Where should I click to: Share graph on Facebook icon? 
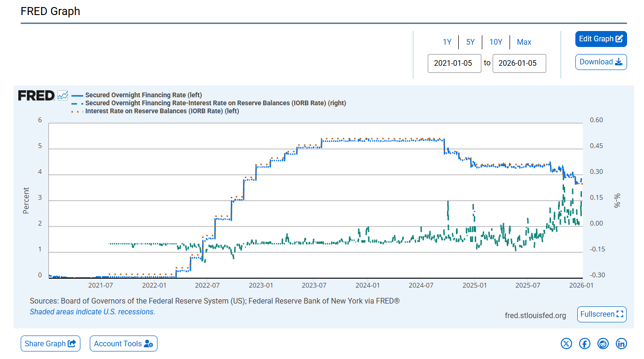[585, 343]
